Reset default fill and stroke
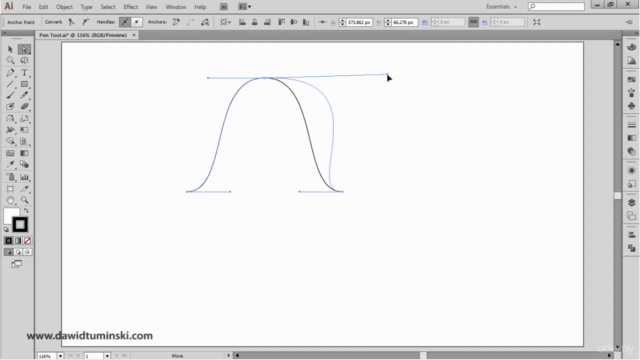The width and height of the screenshot is (640, 360). click(6, 229)
